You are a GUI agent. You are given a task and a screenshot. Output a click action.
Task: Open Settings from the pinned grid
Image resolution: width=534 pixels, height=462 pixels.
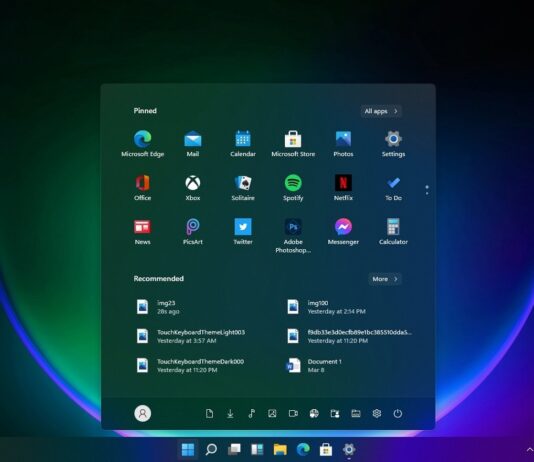click(x=393, y=143)
